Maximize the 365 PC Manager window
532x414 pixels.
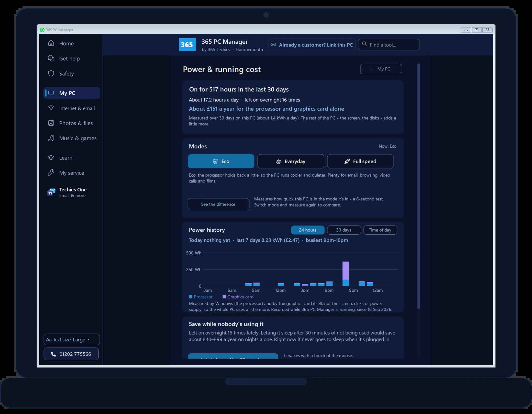click(x=476, y=30)
